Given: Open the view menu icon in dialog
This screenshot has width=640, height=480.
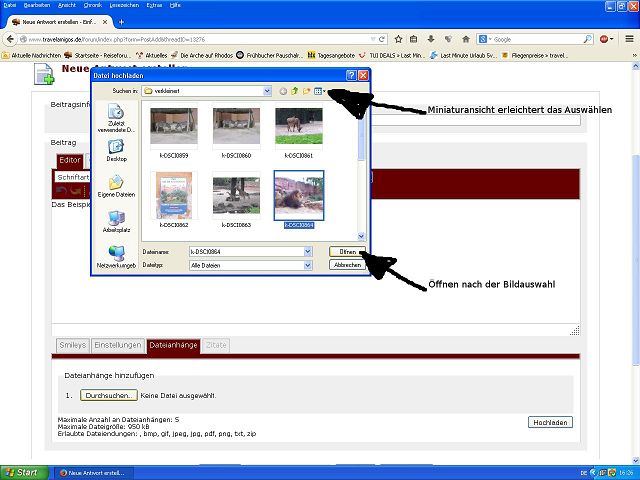Looking at the screenshot, I should [x=320, y=91].
